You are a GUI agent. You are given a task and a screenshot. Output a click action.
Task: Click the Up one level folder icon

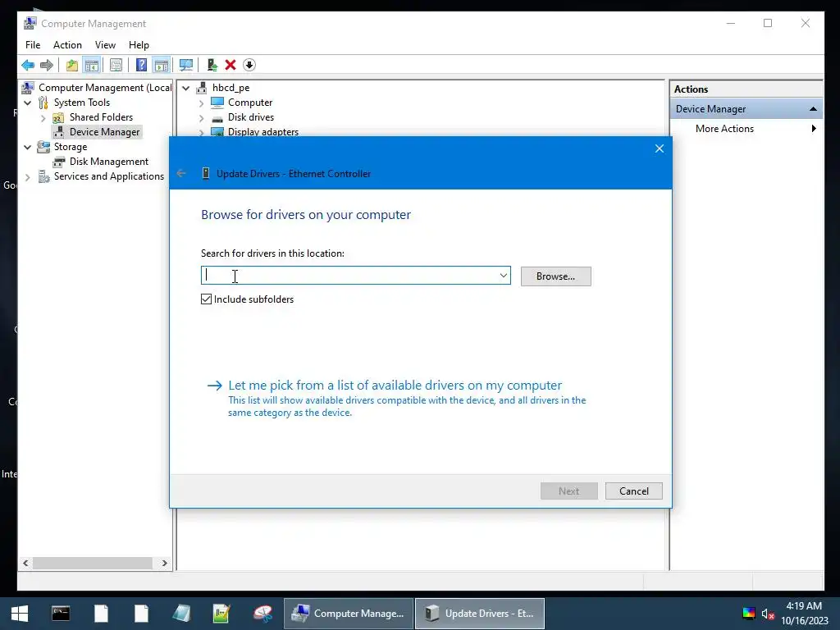(72, 66)
